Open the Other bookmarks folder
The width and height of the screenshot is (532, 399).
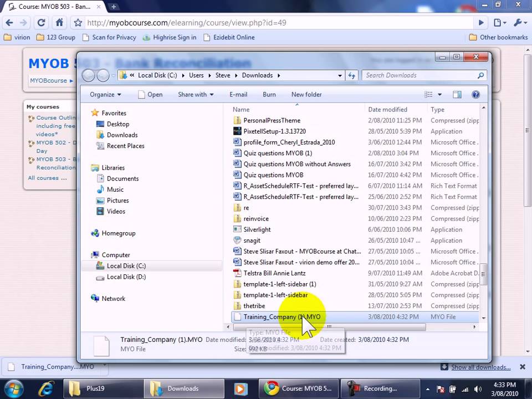tap(498, 37)
